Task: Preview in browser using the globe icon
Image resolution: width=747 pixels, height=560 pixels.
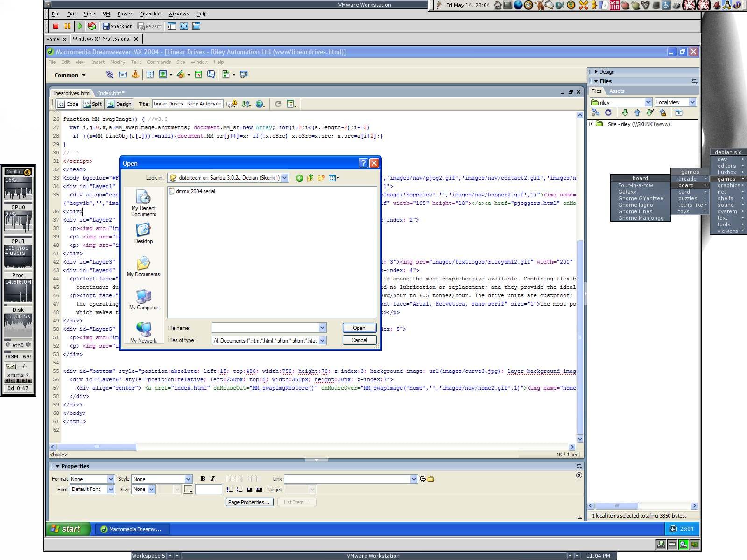Action: pos(260,104)
